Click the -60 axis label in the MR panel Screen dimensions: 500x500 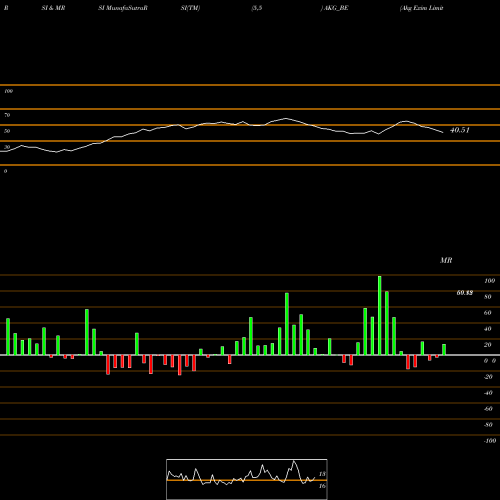point(488,409)
